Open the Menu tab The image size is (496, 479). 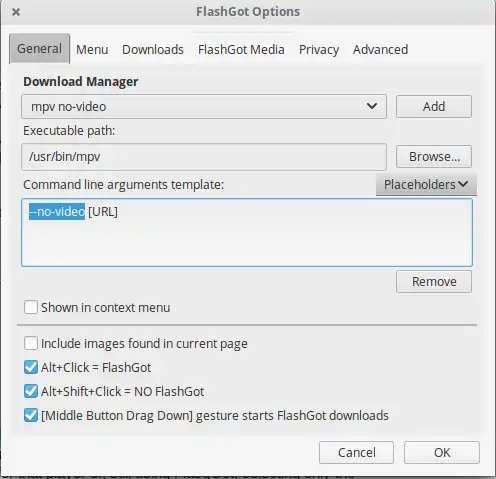click(92, 50)
